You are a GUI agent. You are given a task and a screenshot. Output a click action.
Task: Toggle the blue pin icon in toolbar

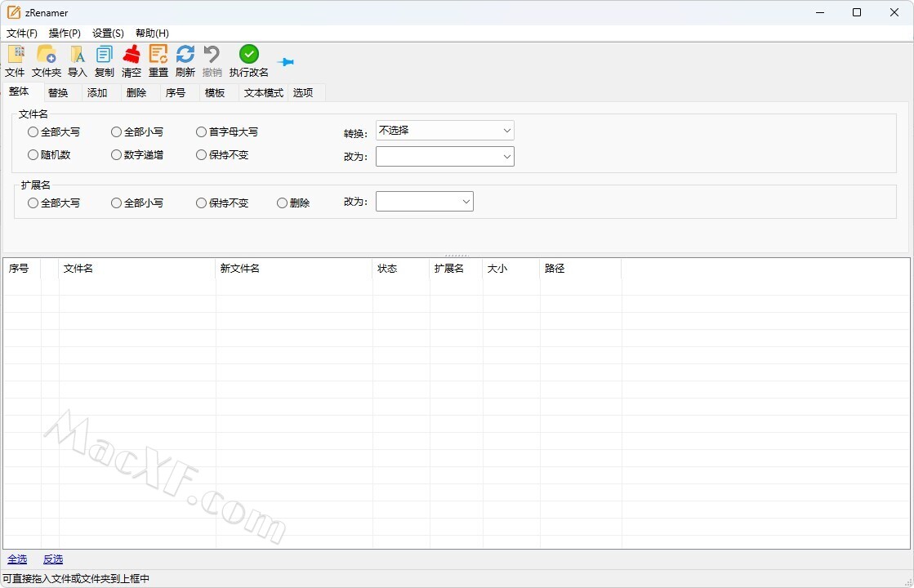click(285, 62)
